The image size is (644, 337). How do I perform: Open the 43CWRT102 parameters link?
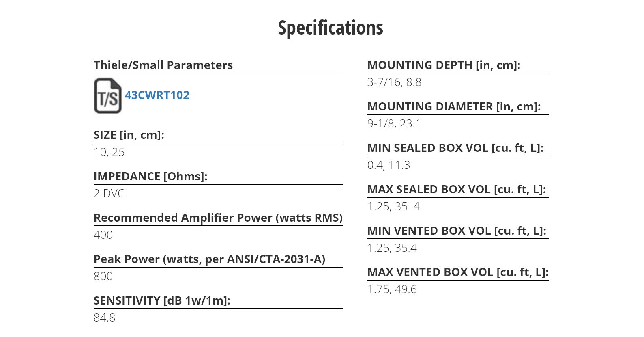point(157,95)
